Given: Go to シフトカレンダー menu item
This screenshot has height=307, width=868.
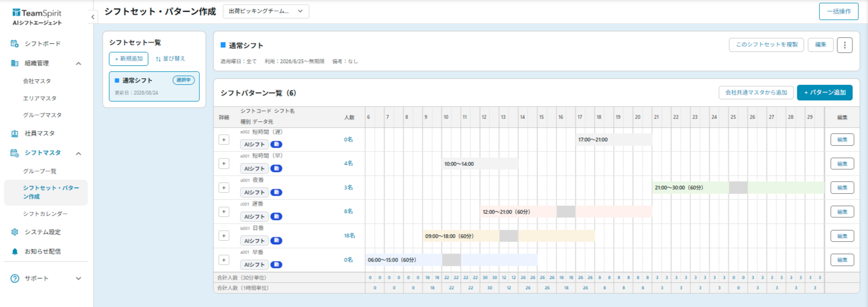Looking at the screenshot, I should (45, 214).
